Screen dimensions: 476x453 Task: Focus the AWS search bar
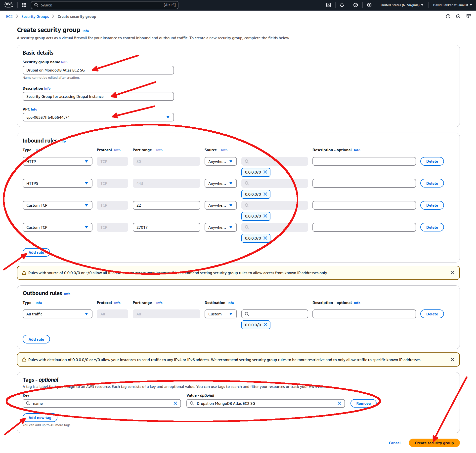105,5
